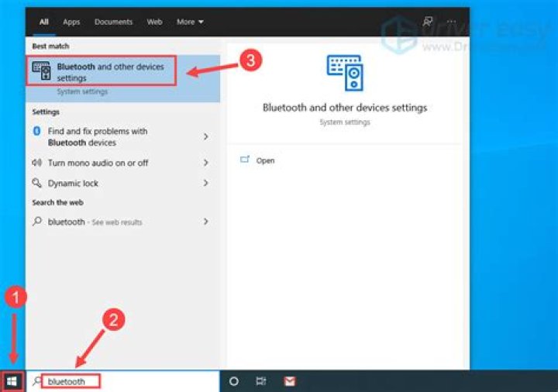Viewport: 558px width, 392px height.
Task: Expand arrow for Find and fix Bluetooth problems
Action: click(205, 137)
